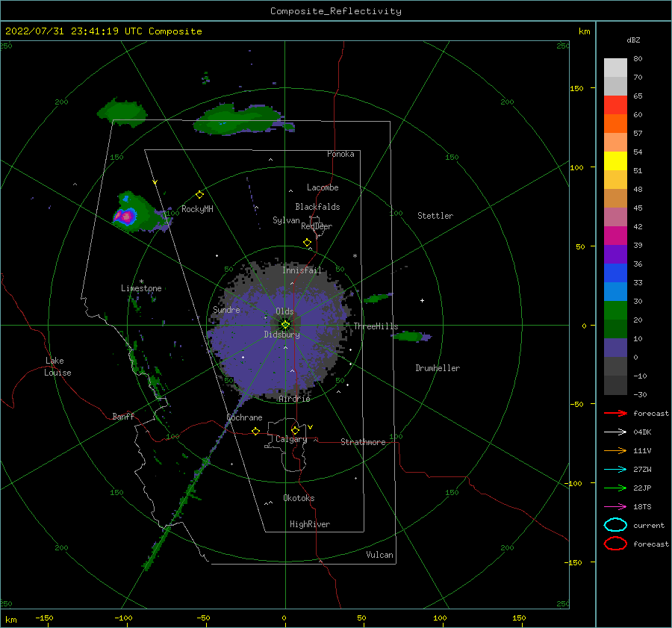Viewport: 672px width, 628px height.
Task: Click the Sylvan label
Action: point(286,220)
